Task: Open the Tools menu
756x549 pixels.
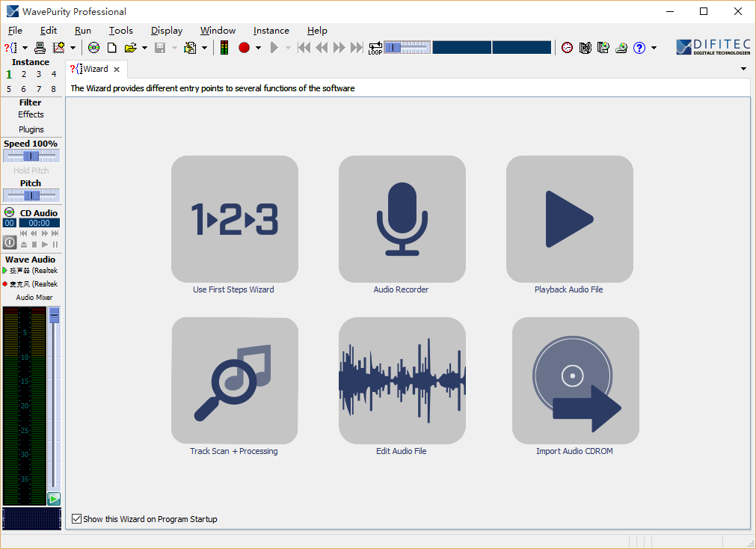Action: 120,31
